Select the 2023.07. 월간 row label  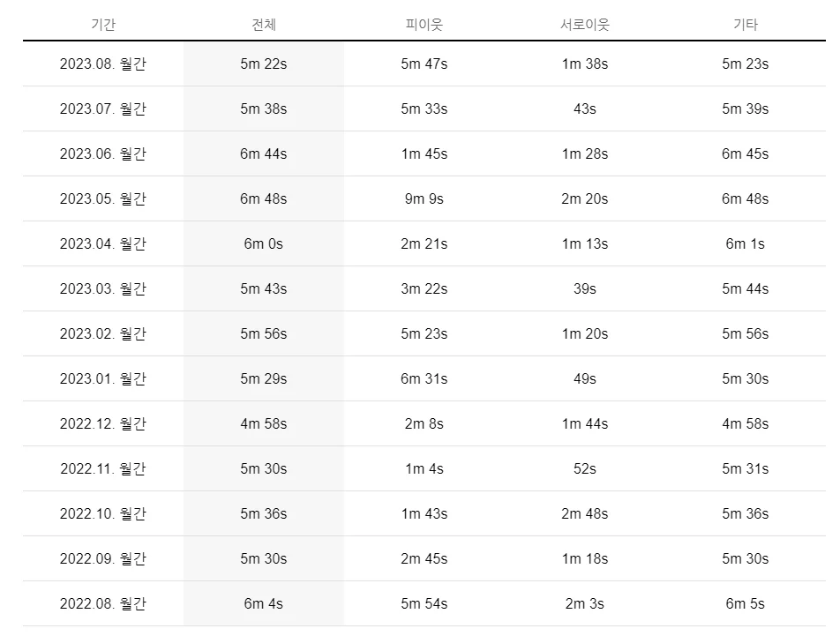tap(103, 108)
